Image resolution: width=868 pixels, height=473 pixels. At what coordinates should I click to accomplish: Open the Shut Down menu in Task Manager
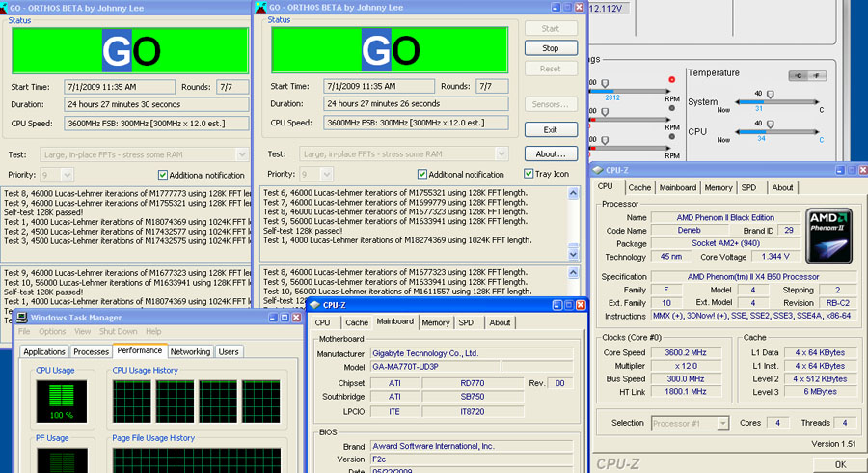(119, 331)
